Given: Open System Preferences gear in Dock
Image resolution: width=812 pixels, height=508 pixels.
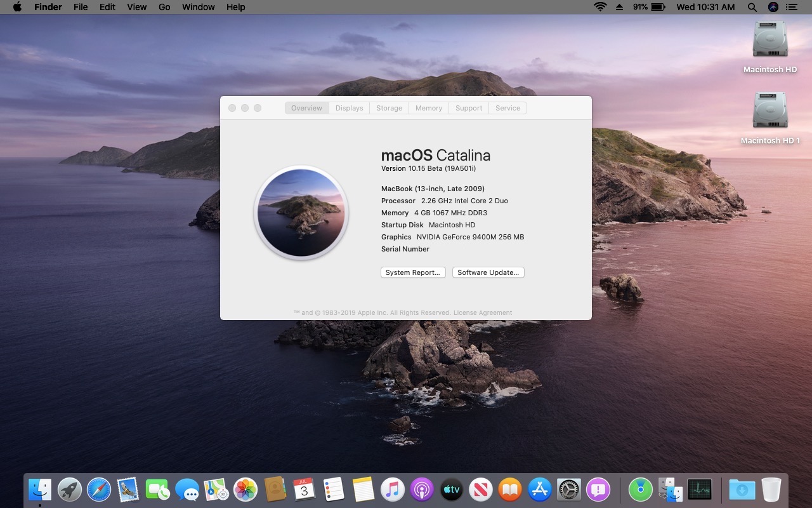Looking at the screenshot, I should [x=569, y=490].
